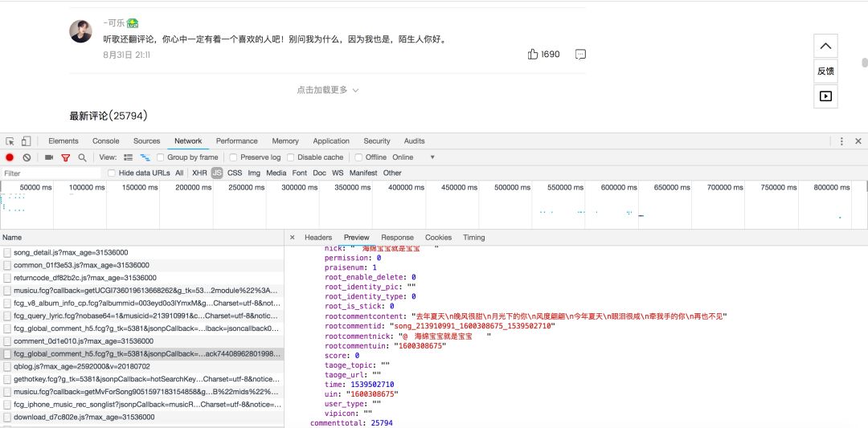Screen dimensions: 868x428
Task: Open the Headers tab of request
Action: click(318, 237)
